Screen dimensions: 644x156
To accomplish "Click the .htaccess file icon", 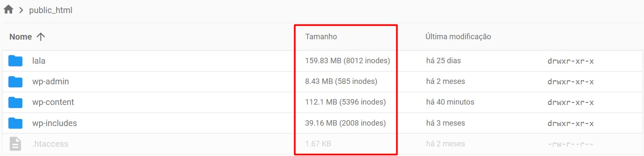I will (16, 144).
